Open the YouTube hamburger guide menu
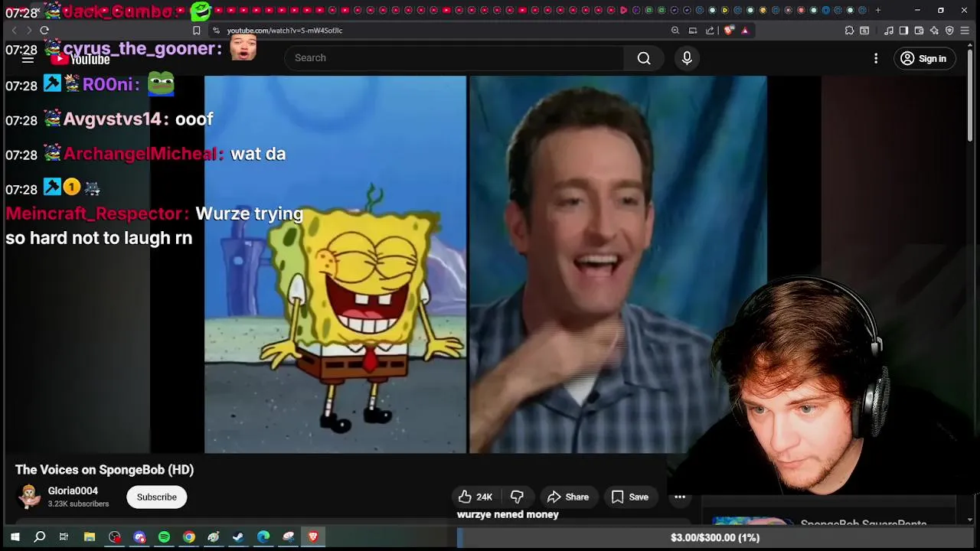 coord(28,59)
